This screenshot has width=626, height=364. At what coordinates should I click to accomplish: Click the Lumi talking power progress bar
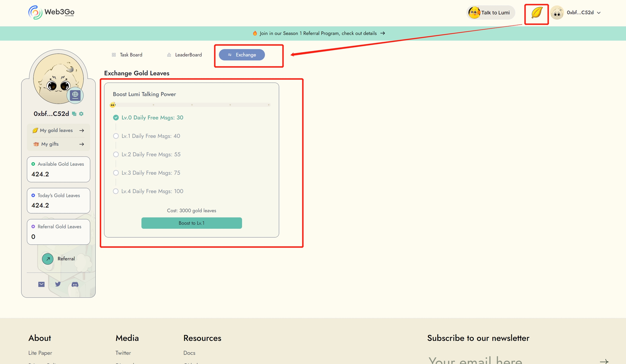pos(191,105)
